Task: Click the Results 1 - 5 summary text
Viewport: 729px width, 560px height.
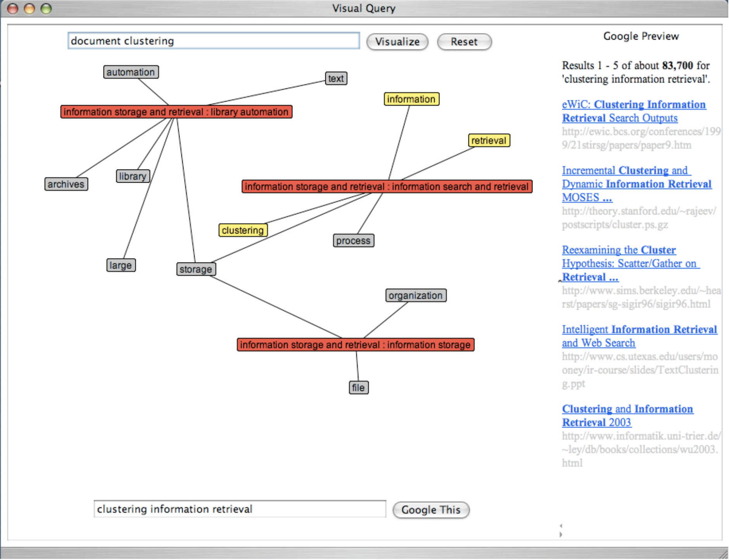Action: coord(636,72)
